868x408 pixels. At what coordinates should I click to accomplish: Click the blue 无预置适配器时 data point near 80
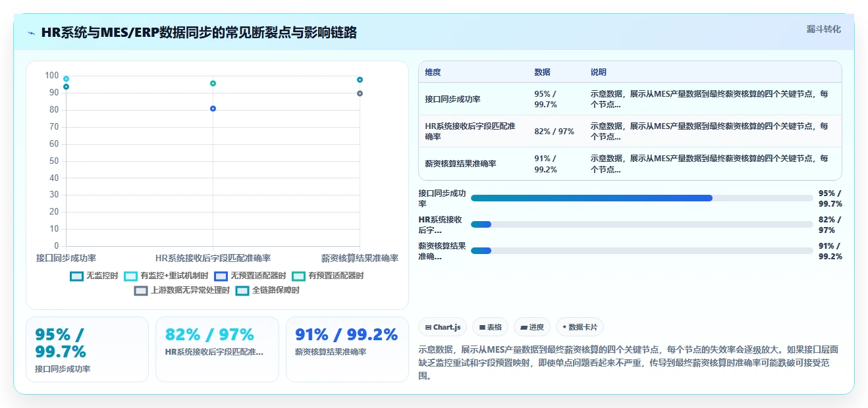(213, 109)
